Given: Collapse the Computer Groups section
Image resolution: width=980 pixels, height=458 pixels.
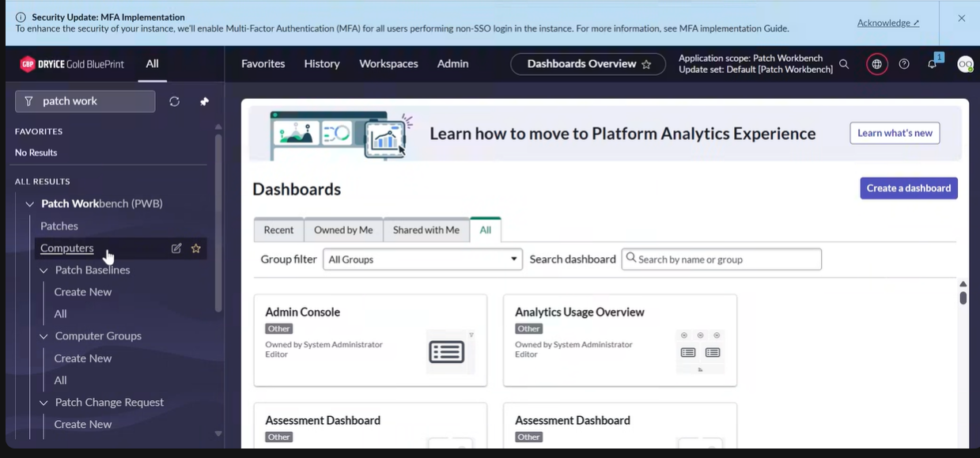Looking at the screenshot, I should tap(44, 336).
